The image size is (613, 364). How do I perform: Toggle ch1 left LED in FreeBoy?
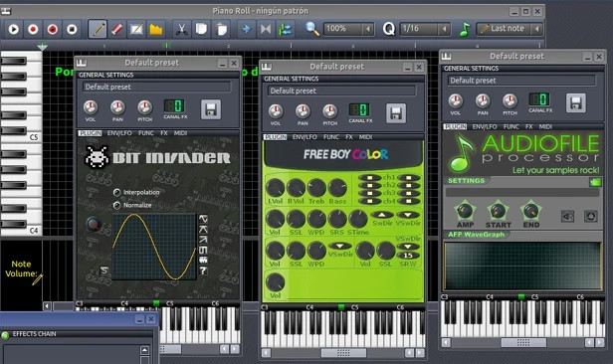(370, 178)
